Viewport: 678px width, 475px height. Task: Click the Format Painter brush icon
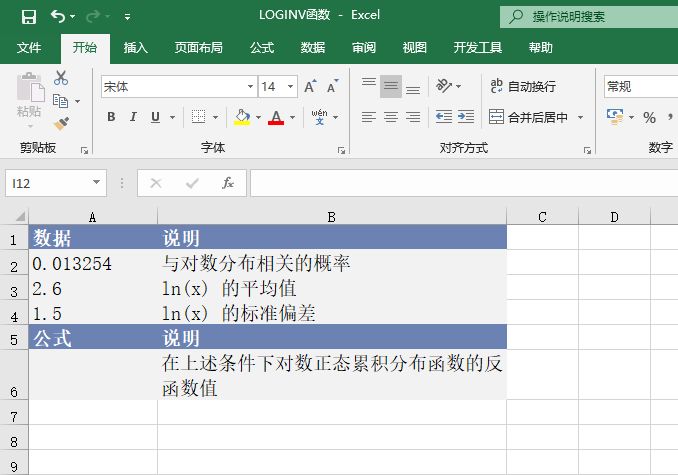(61, 124)
